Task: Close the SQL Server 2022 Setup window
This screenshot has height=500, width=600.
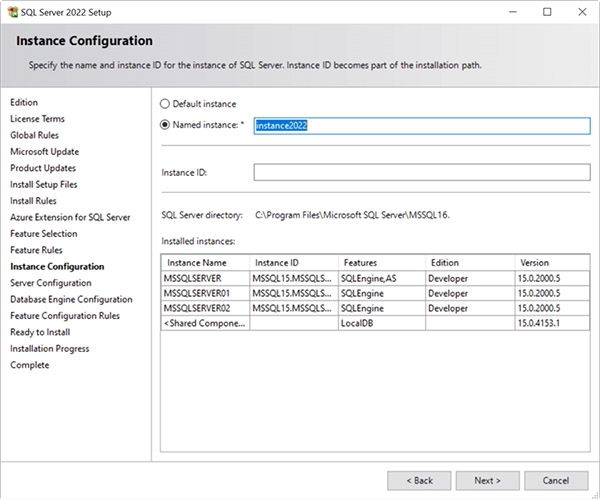Action: 582,12
